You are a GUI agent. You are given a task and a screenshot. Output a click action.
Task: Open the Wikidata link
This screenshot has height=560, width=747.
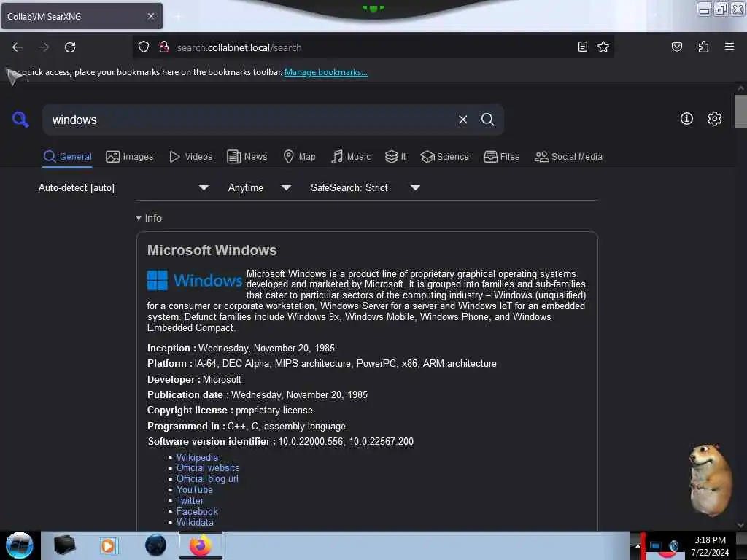[195, 522]
